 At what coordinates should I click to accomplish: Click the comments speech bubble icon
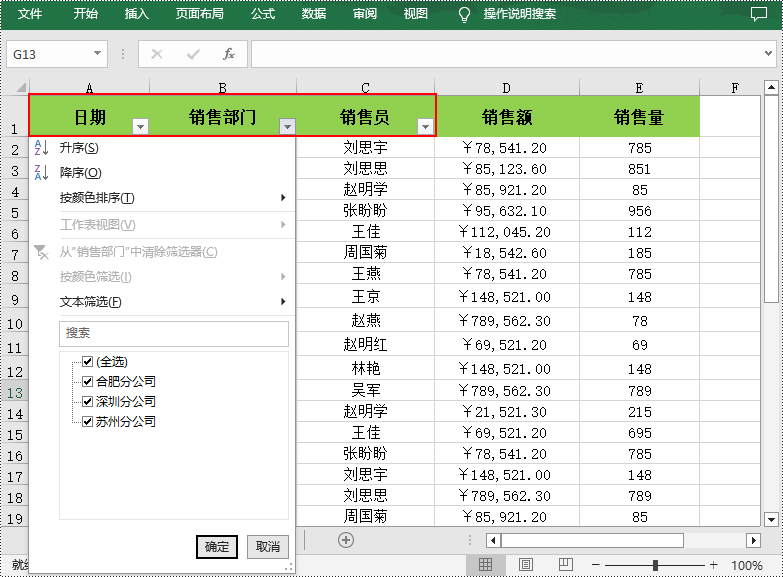(759, 14)
